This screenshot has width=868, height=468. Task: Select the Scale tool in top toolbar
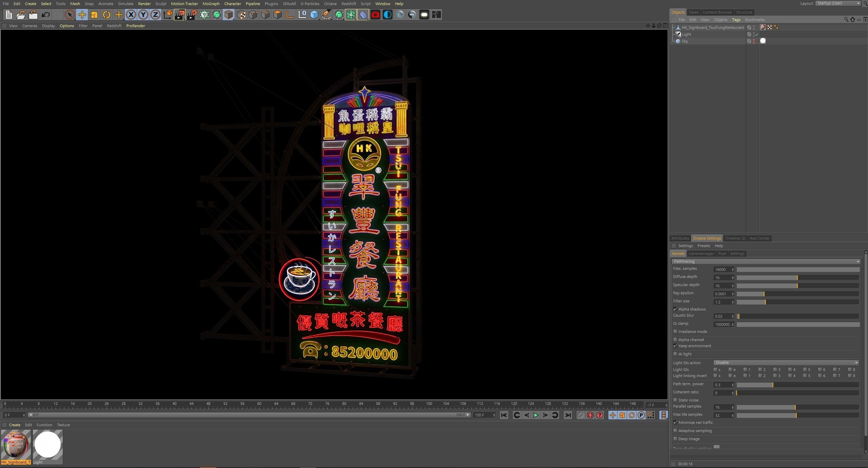(x=94, y=15)
